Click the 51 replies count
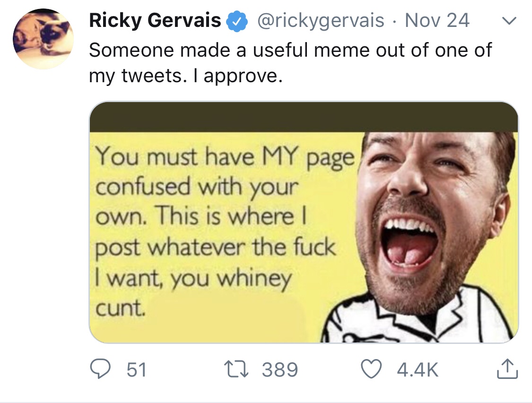The height and width of the screenshot is (403, 532). tap(137, 369)
